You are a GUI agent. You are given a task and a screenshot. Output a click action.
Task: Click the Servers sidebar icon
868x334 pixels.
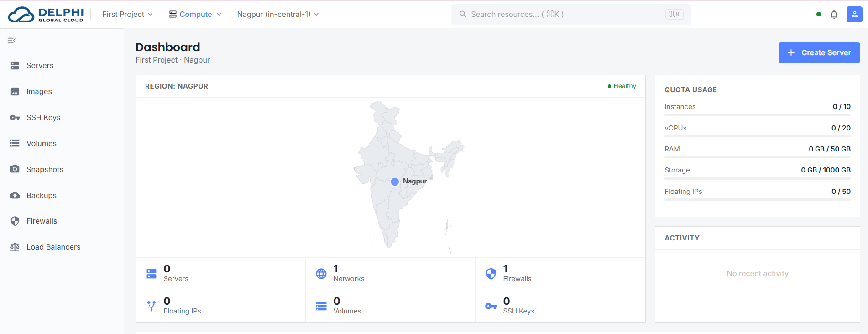[x=15, y=66]
